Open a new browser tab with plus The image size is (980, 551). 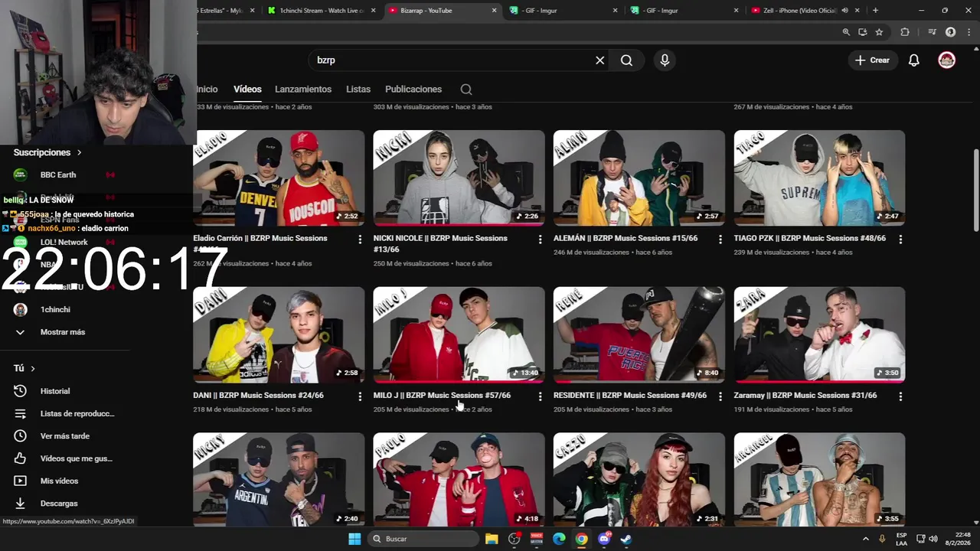click(875, 11)
